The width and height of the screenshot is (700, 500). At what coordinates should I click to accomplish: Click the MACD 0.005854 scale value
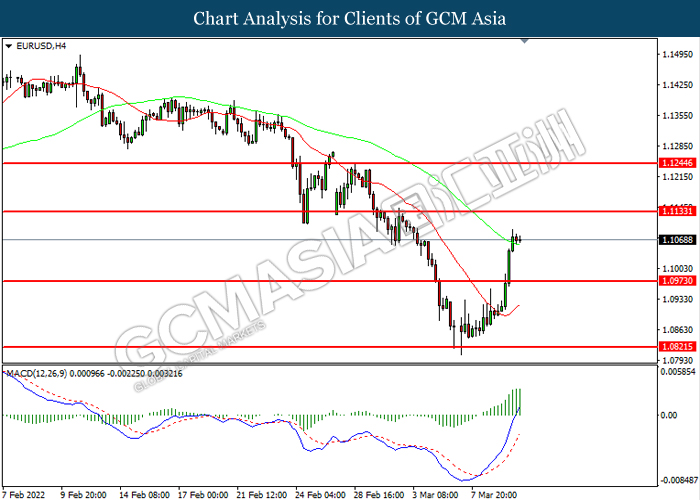[x=678, y=372]
